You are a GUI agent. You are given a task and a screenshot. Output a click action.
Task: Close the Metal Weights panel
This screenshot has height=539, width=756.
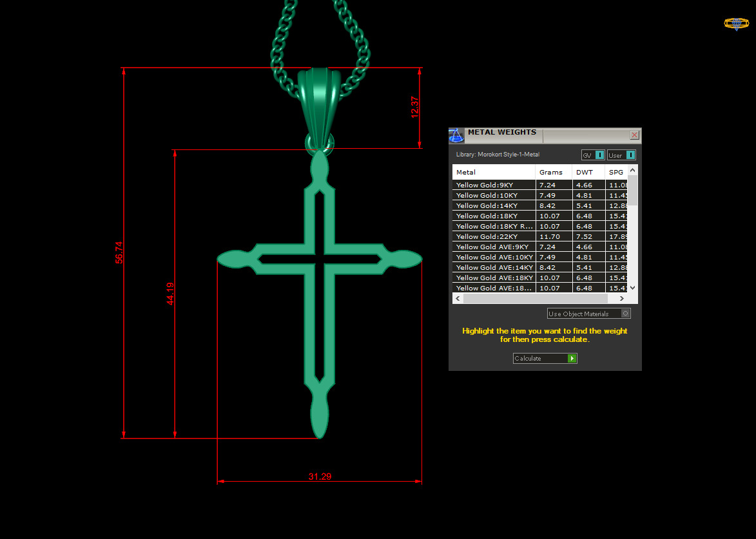[x=634, y=135]
